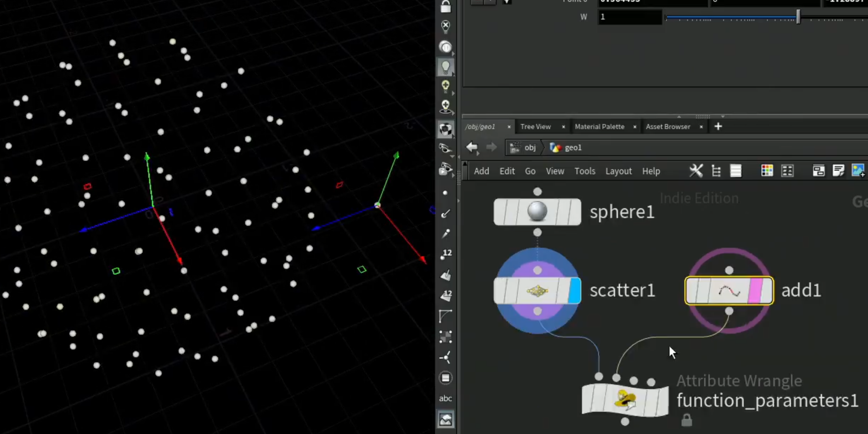This screenshot has width=868, height=434.
Task: Switch to list view icon in network editor
Action: pyautogui.click(x=736, y=171)
